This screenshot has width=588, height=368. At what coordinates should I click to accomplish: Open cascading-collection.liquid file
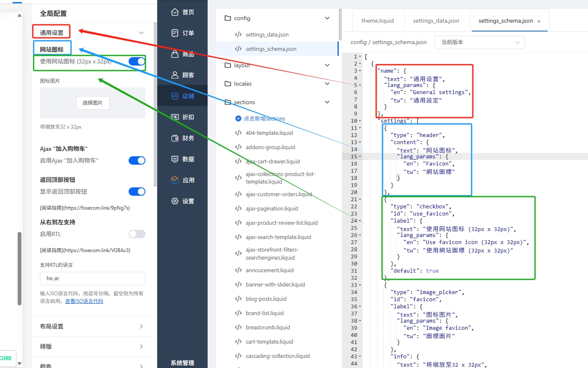277,356
